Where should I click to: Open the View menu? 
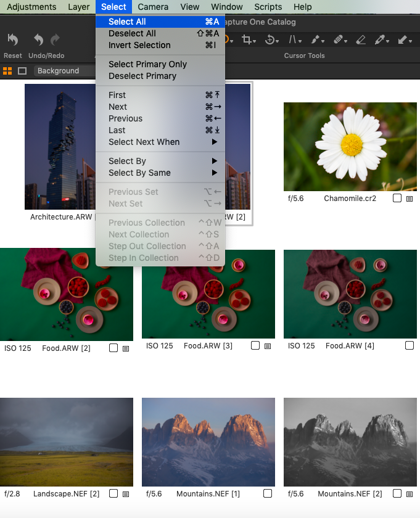[x=190, y=7]
